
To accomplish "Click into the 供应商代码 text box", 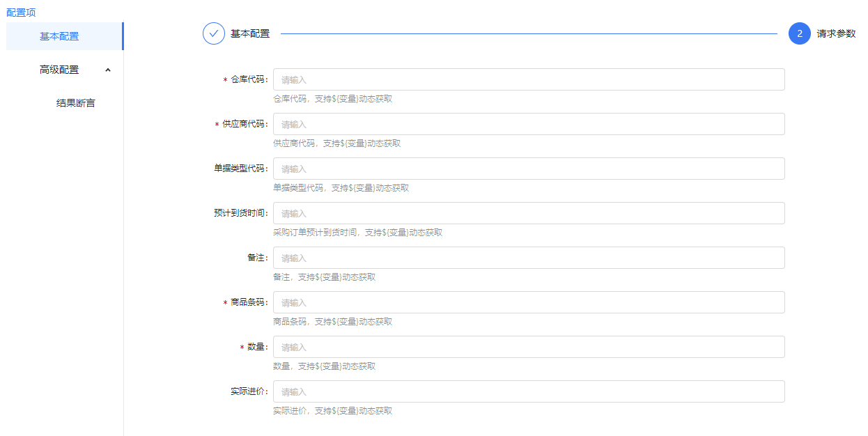I will point(529,124).
